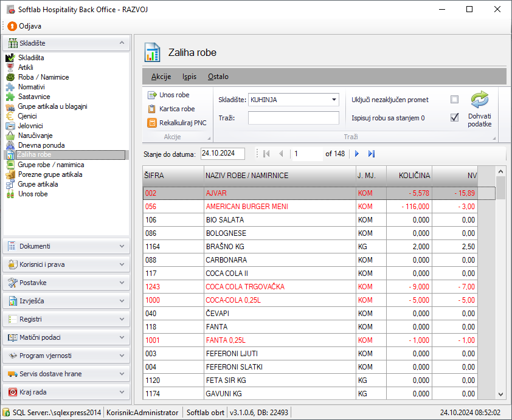512x420 pixels.
Task: Go to the last page arrow
Action: (372, 154)
